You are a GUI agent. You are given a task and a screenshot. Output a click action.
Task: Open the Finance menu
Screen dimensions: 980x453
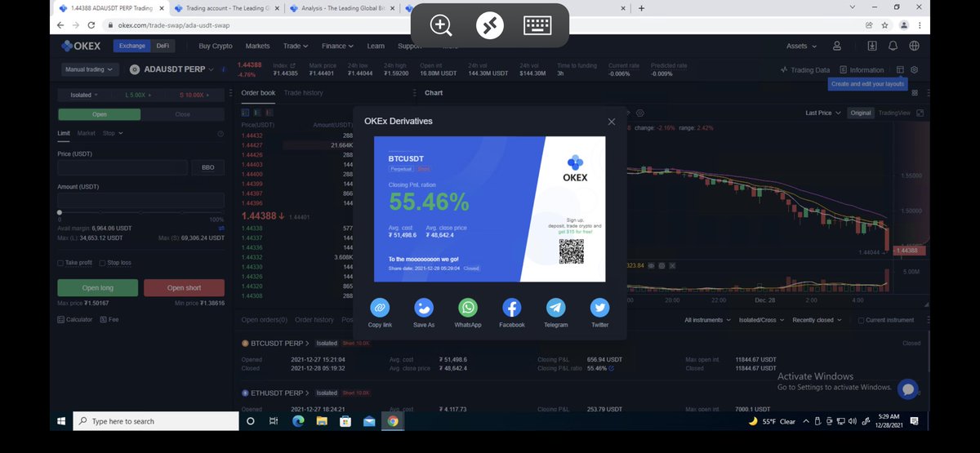tap(338, 46)
